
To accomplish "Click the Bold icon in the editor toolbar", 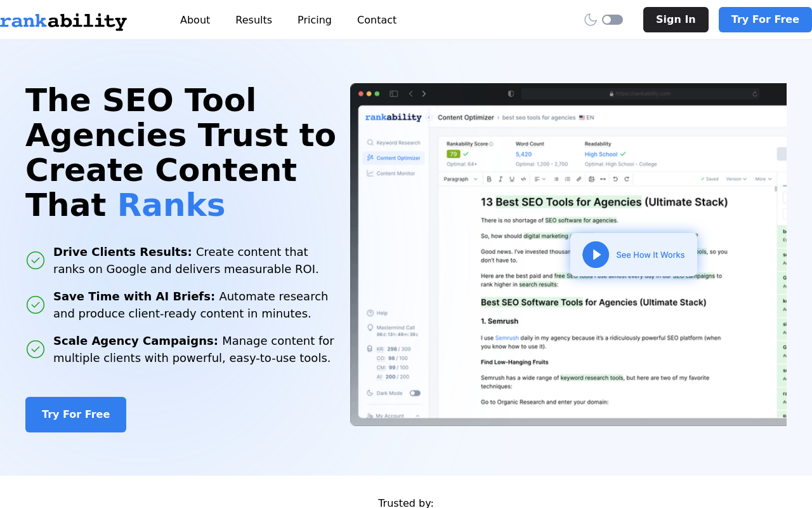I will 490,179.
